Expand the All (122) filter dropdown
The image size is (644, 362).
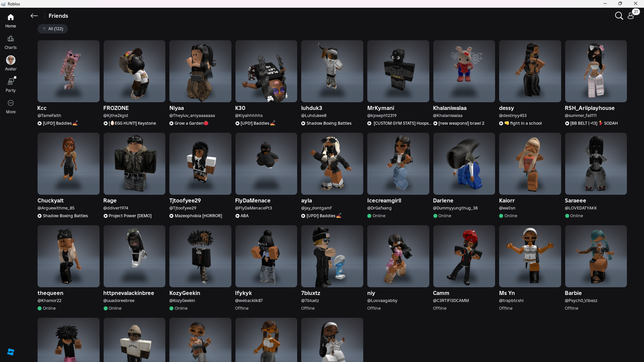(x=53, y=29)
